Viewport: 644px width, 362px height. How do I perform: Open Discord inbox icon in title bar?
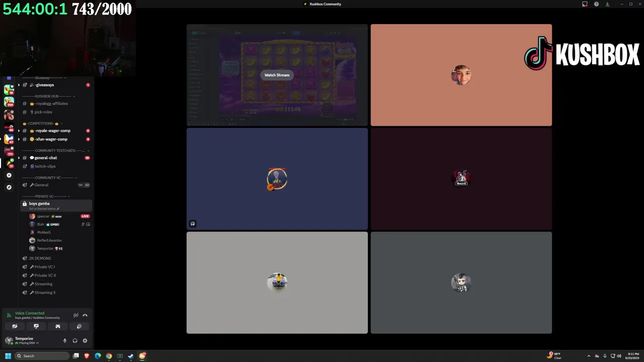(585, 4)
